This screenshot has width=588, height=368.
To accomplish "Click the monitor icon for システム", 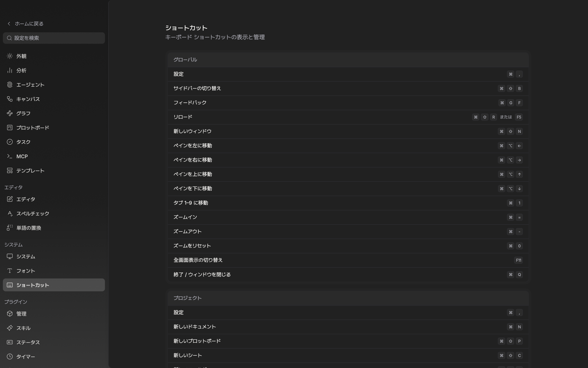I will pos(10,257).
